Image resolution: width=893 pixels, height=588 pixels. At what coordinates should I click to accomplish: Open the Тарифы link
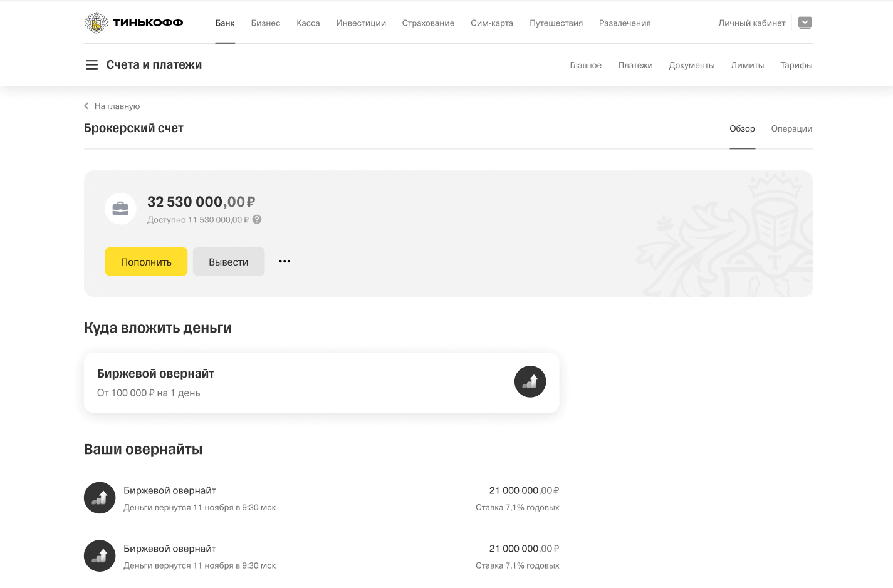click(x=796, y=66)
